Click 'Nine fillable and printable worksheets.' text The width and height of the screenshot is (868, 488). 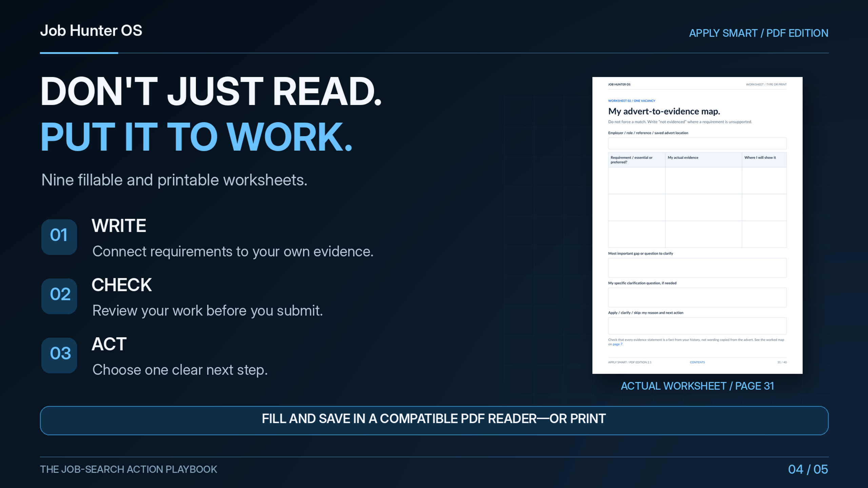click(174, 180)
